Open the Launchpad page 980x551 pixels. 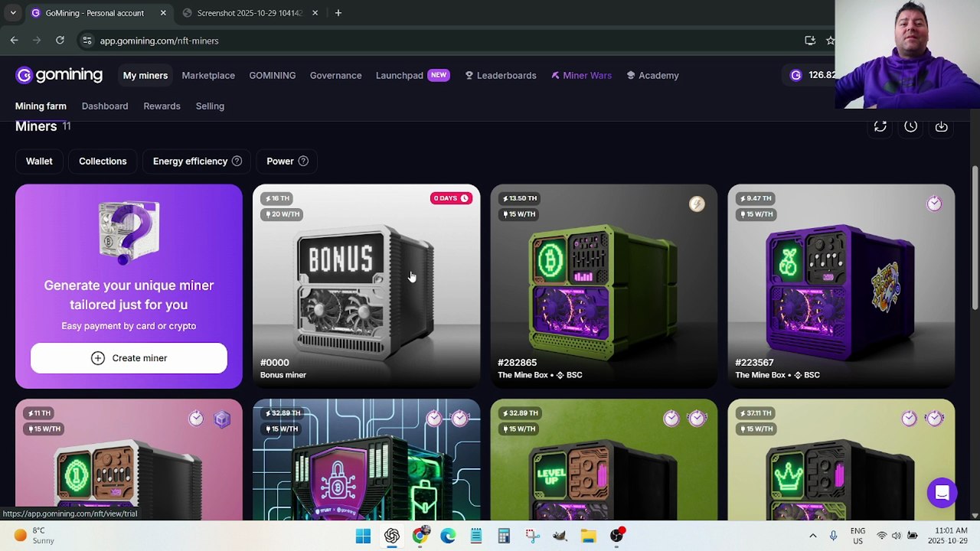pyautogui.click(x=400, y=75)
